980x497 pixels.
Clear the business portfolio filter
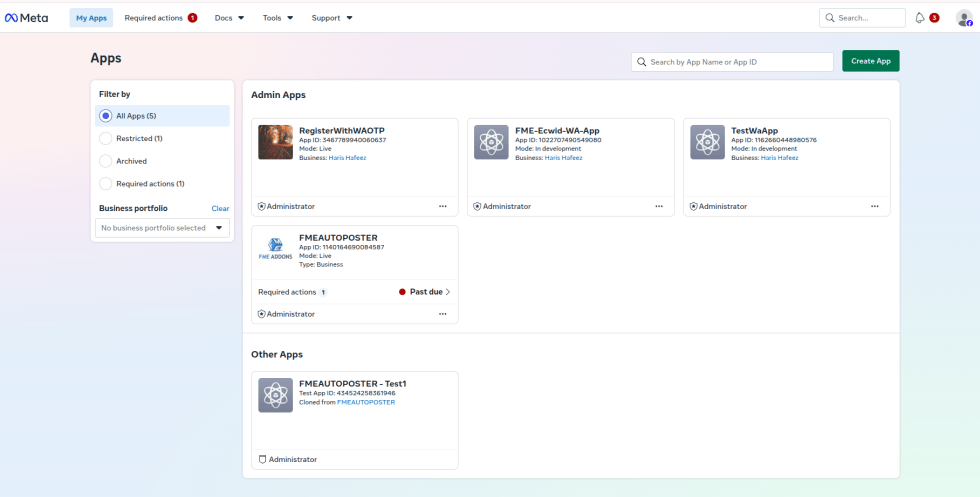pos(220,208)
